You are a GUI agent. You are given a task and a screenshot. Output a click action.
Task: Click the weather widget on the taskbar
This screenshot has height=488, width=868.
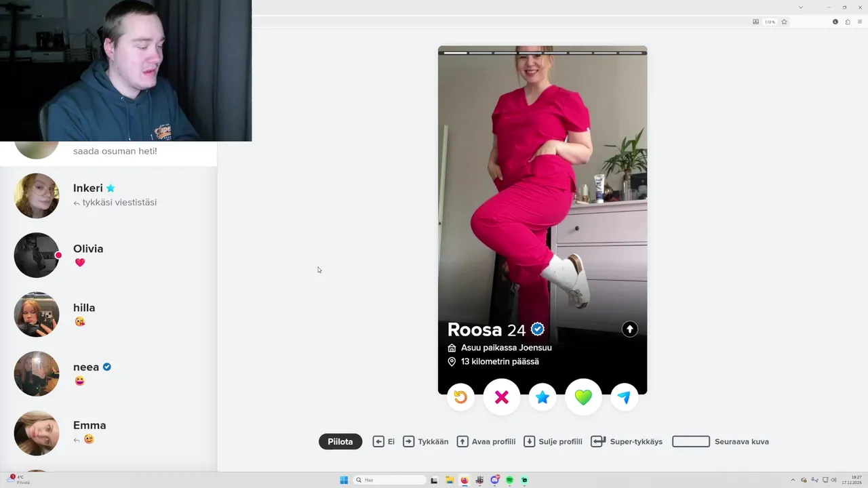(x=19, y=480)
